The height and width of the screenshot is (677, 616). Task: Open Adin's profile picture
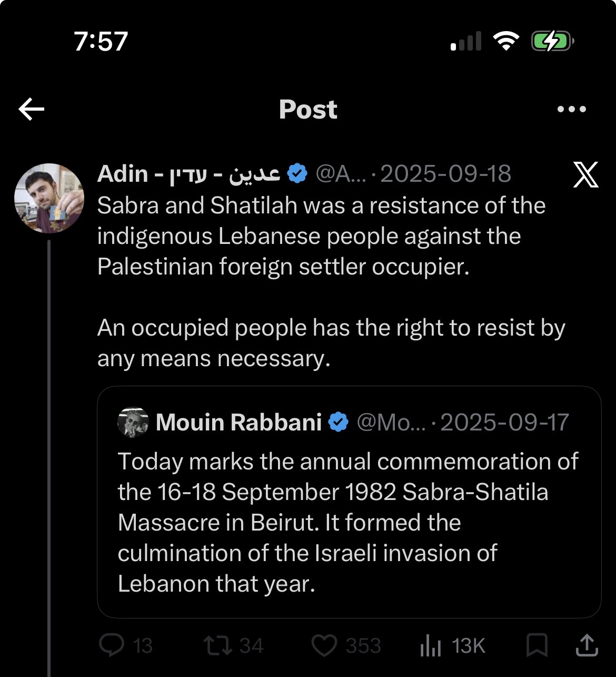click(x=49, y=198)
